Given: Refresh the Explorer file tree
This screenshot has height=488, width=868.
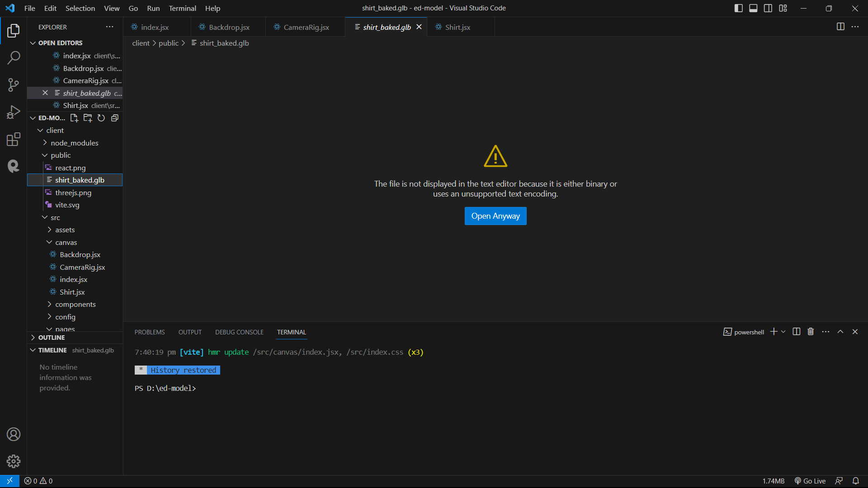Looking at the screenshot, I should pyautogui.click(x=101, y=118).
